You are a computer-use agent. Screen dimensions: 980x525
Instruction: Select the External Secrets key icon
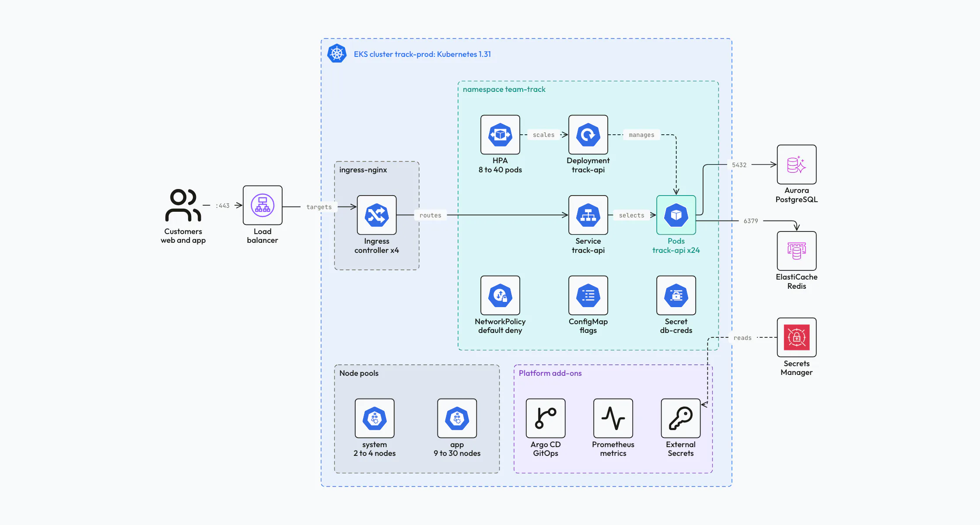click(680, 418)
